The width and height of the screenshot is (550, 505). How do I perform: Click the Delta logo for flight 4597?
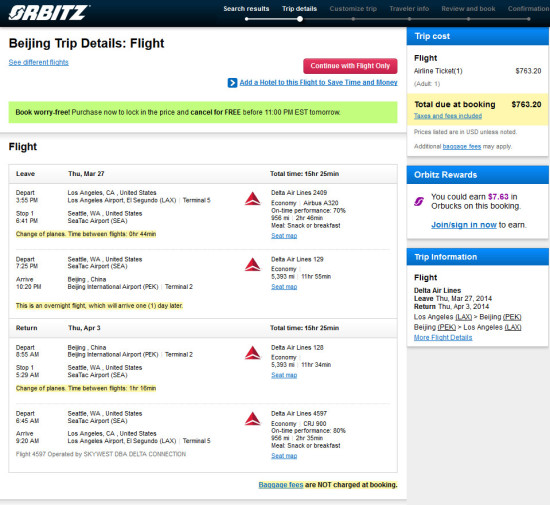253,419
